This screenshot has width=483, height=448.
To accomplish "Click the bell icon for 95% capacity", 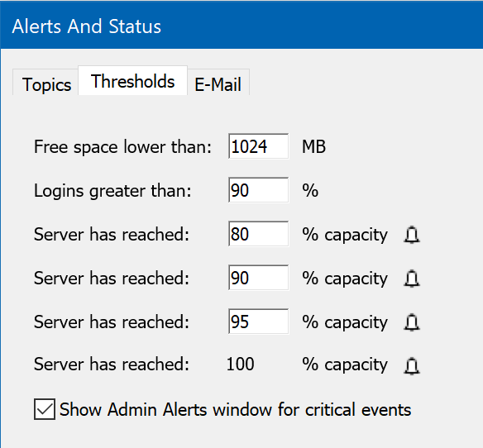I will [x=412, y=322].
